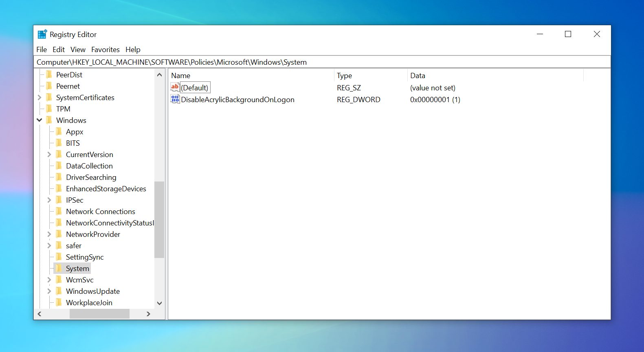Sort values by the Type column header
This screenshot has height=352, width=644.
pos(371,75)
